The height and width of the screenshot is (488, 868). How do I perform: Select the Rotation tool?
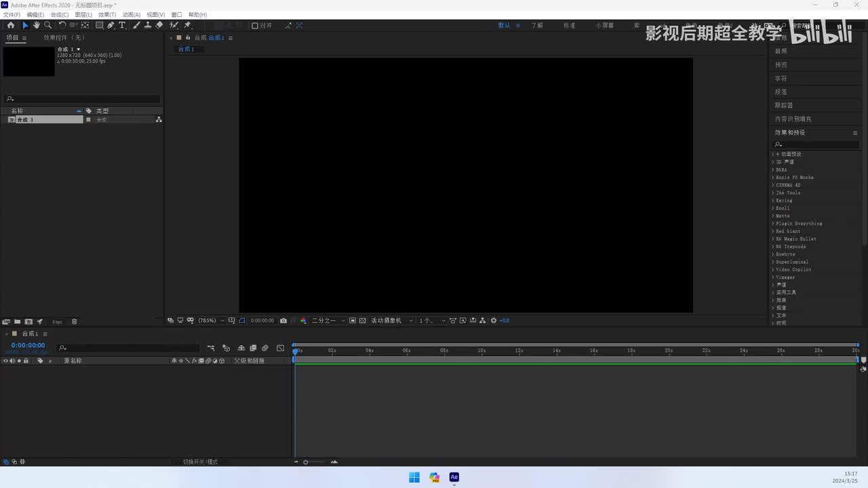click(x=62, y=25)
